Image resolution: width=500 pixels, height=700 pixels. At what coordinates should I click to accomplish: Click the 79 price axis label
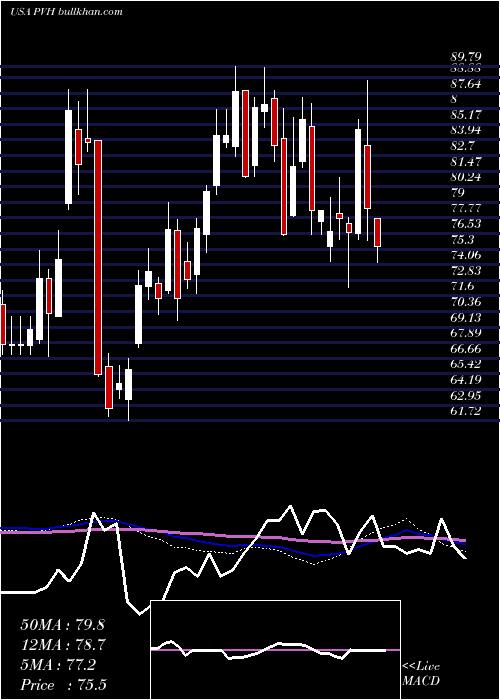[x=458, y=193]
